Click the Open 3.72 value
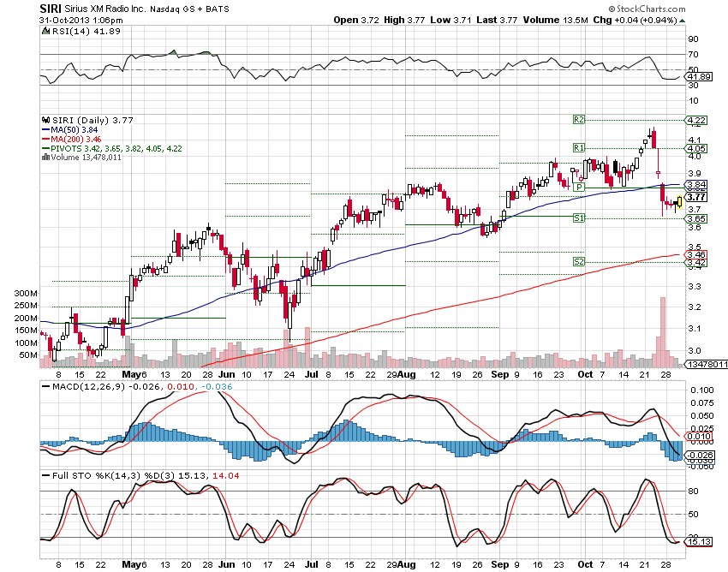 click(356, 20)
